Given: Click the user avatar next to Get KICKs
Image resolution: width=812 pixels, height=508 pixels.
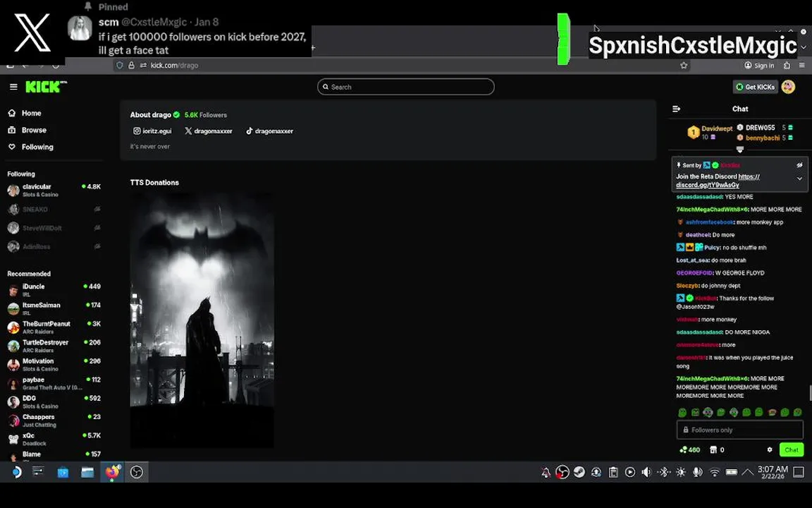Looking at the screenshot, I should point(788,87).
